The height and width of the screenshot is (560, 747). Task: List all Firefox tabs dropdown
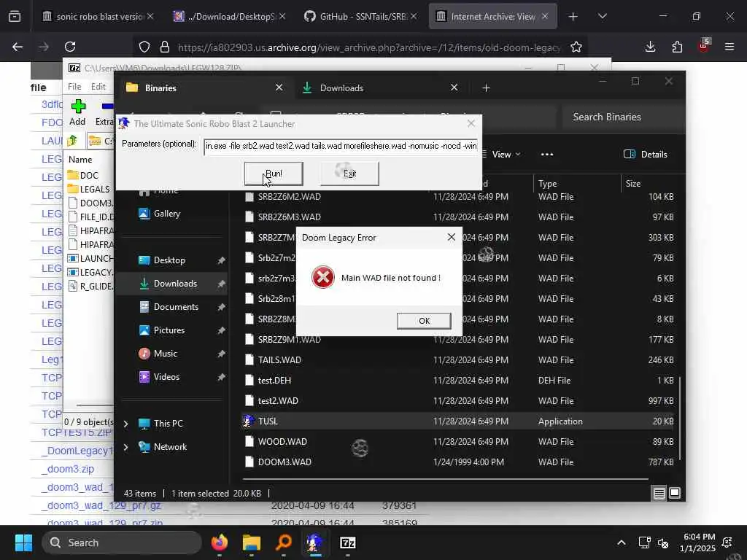click(x=602, y=17)
